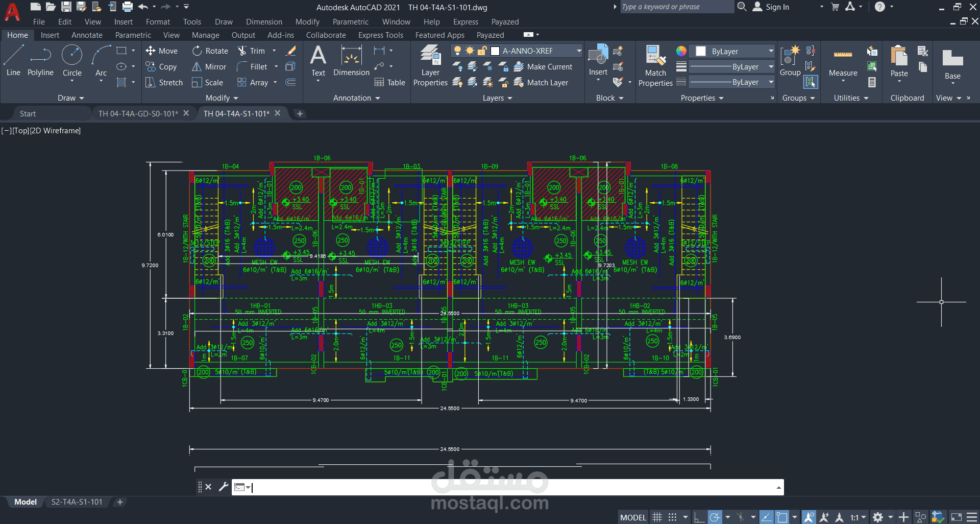Switch to TH 04-T4A-GD-S0-101 drawing tab
This screenshot has height=524, width=980.
(x=138, y=113)
